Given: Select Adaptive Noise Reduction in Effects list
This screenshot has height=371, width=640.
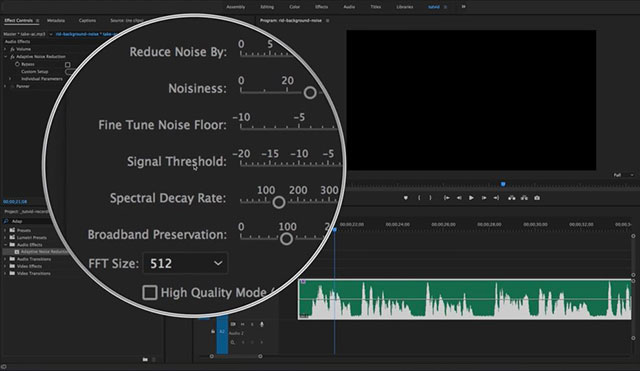Looking at the screenshot, I should pyautogui.click(x=44, y=252).
